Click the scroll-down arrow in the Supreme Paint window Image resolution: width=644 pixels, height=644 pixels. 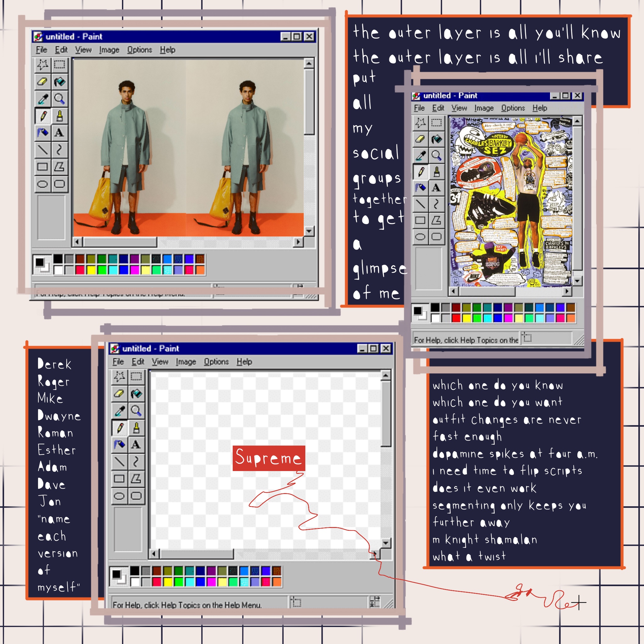386,543
